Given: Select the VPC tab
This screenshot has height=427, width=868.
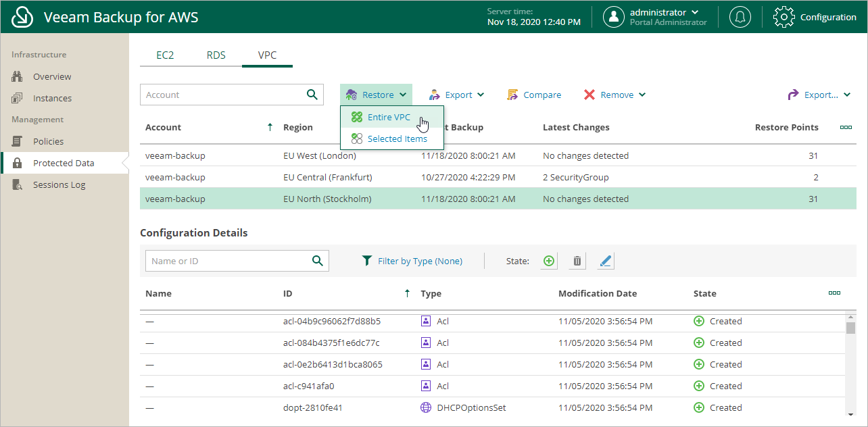Looking at the screenshot, I should pos(268,55).
